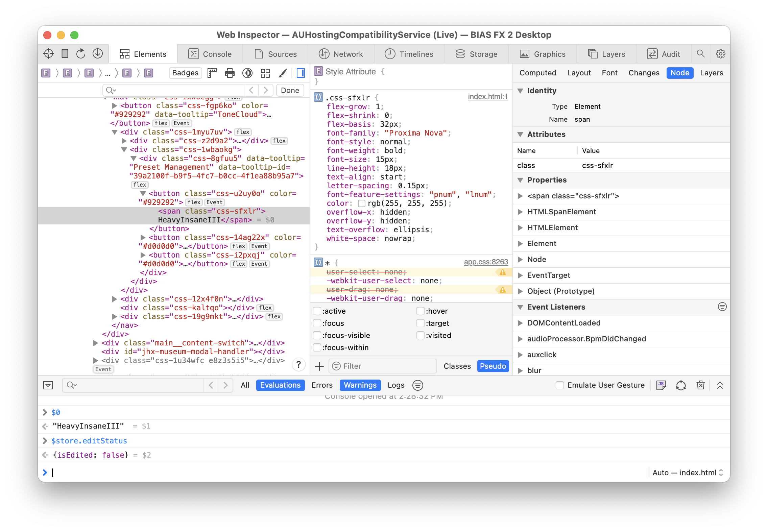Toggle print media styles emulation icon
The width and height of the screenshot is (768, 532).
(230, 73)
